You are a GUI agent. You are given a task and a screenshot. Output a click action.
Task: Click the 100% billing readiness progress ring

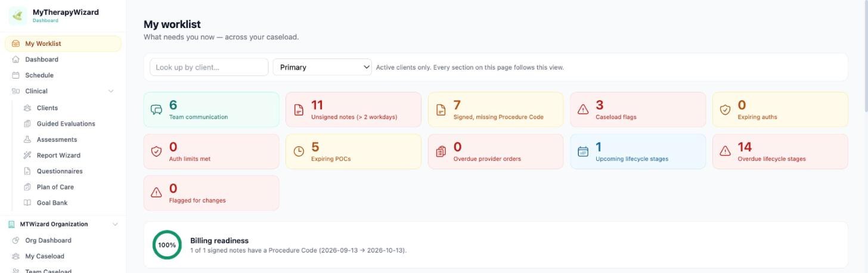tap(167, 245)
